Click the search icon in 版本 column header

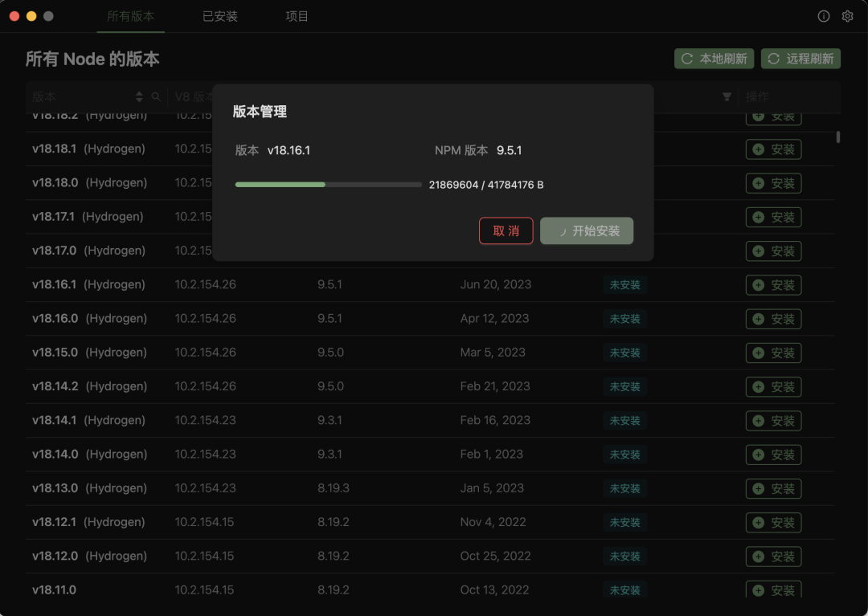pos(156,96)
